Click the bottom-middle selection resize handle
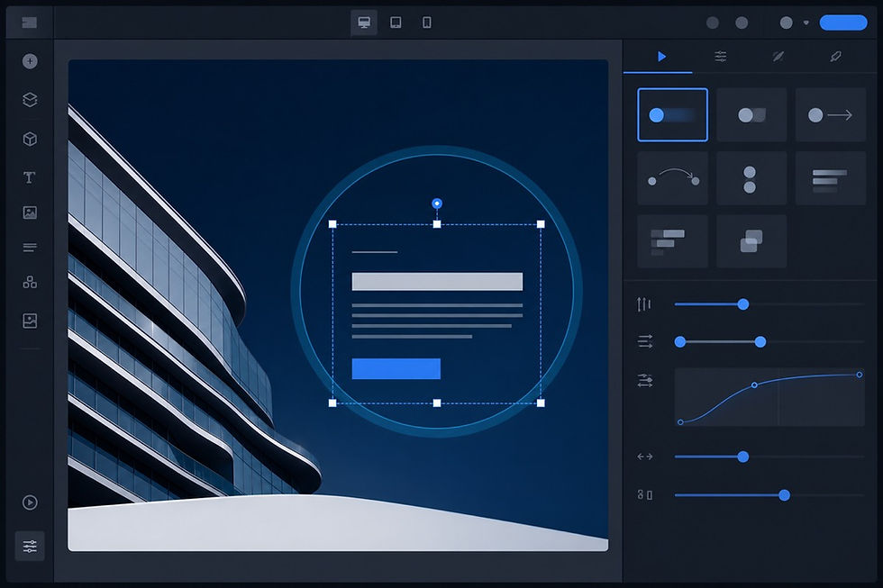Screen dimensions: 883x588 pos(437,403)
